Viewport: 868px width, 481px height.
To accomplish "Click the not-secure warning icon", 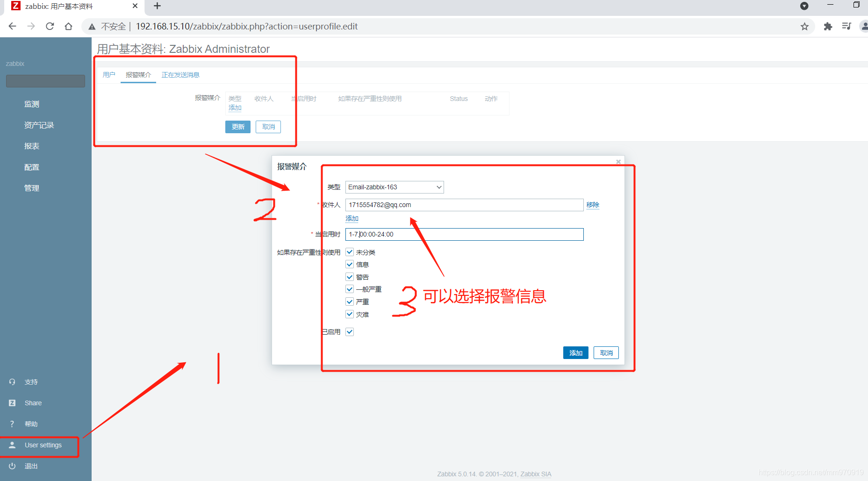I will tap(92, 27).
